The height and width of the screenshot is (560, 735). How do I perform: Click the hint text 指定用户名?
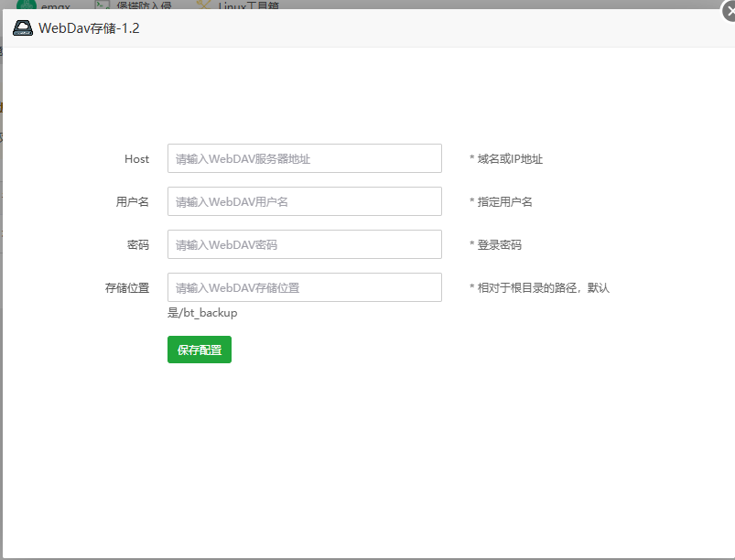coord(505,202)
